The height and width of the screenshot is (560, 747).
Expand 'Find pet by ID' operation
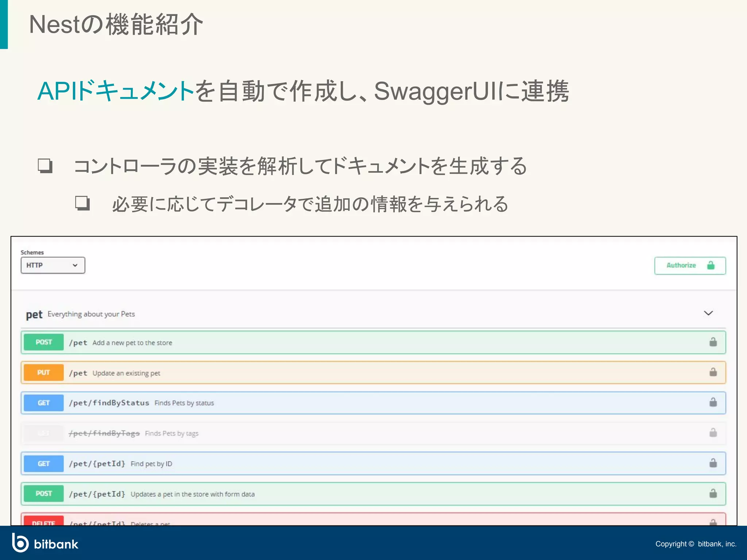pos(373,463)
